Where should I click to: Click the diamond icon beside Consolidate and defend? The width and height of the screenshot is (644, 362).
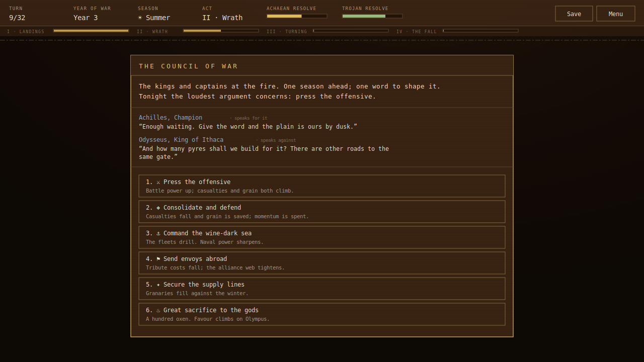(158, 208)
